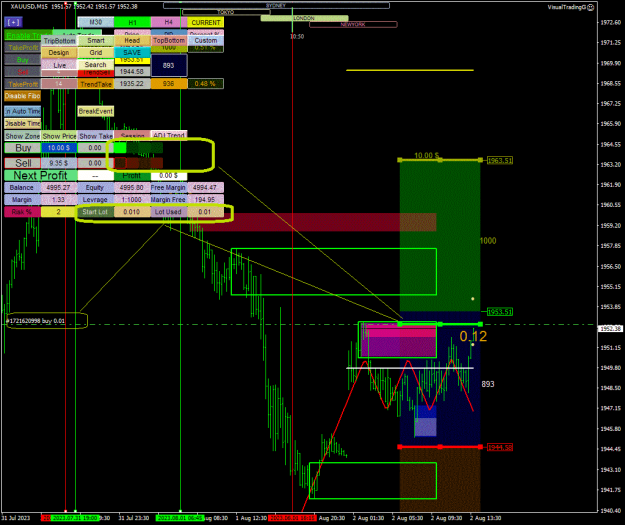Screen dimensions: 625x525
Task: Click the SYDNEY session bar
Action: coord(276,6)
